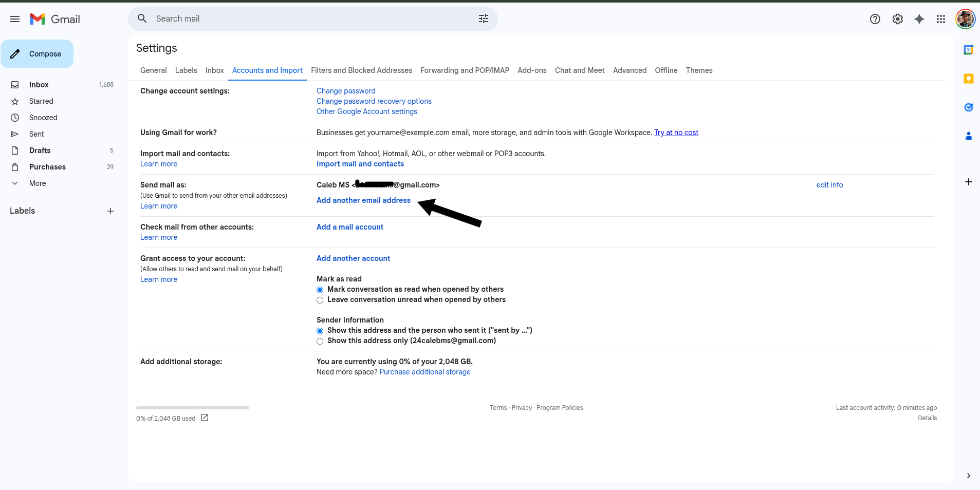Create new label plus icon

pyautogui.click(x=110, y=211)
